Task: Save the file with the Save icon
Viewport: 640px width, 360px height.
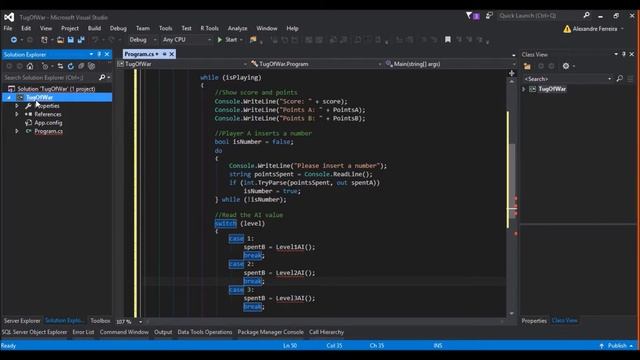Action: coord(71,40)
